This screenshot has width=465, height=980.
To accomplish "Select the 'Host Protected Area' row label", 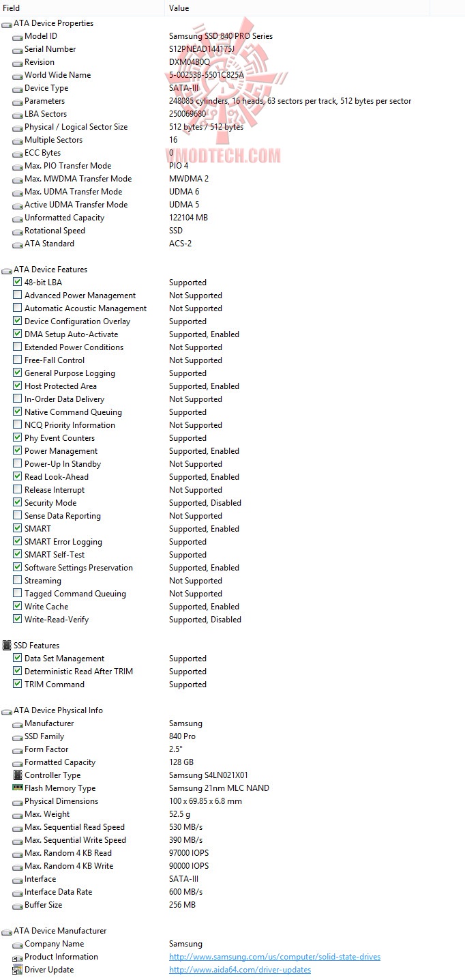I will click(x=61, y=386).
